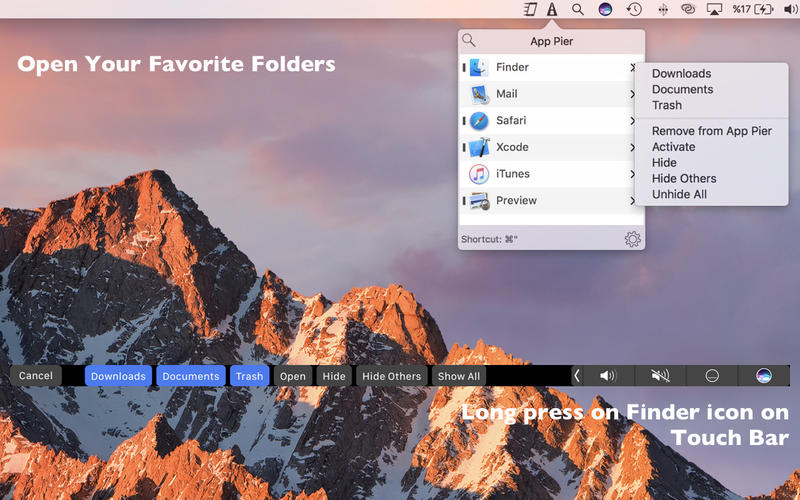Choose Remove from App Pier
This screenshot has height=500, width=800.
[711, 131]
